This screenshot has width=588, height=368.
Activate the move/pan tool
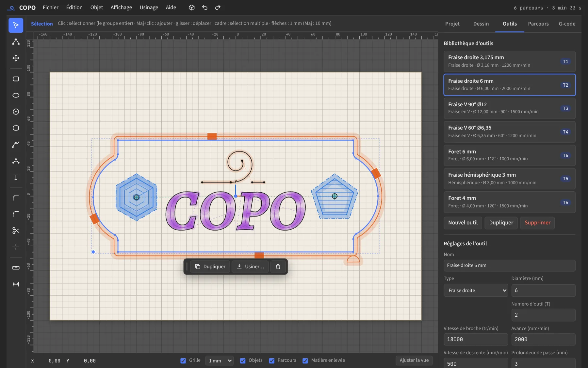pos(16,58)
